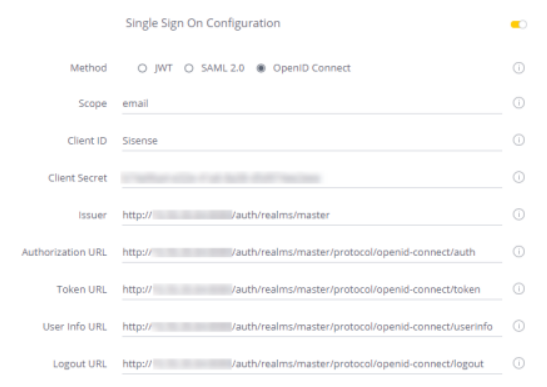Focus the Logout URL input field

click(312, 364)
